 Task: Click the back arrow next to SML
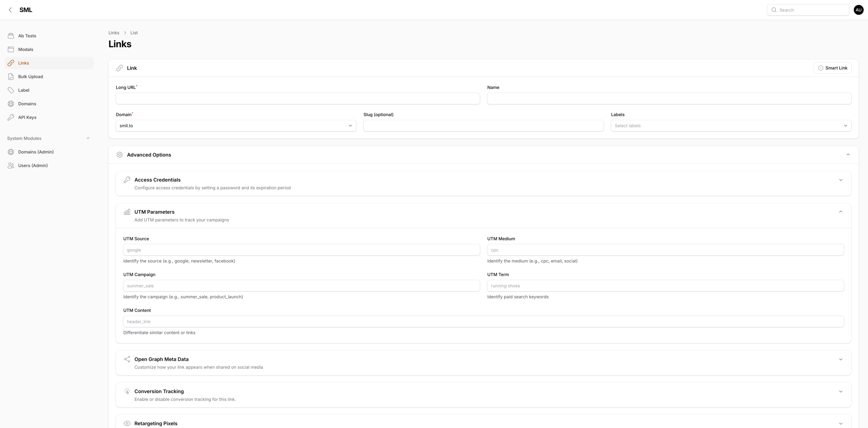point(10,10)
